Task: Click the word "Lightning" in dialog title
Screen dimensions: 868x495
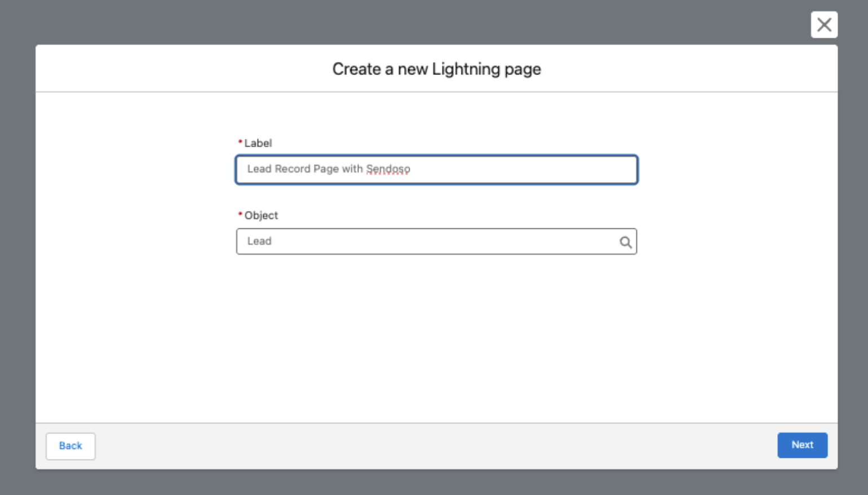Action: (x=466, y=69)
